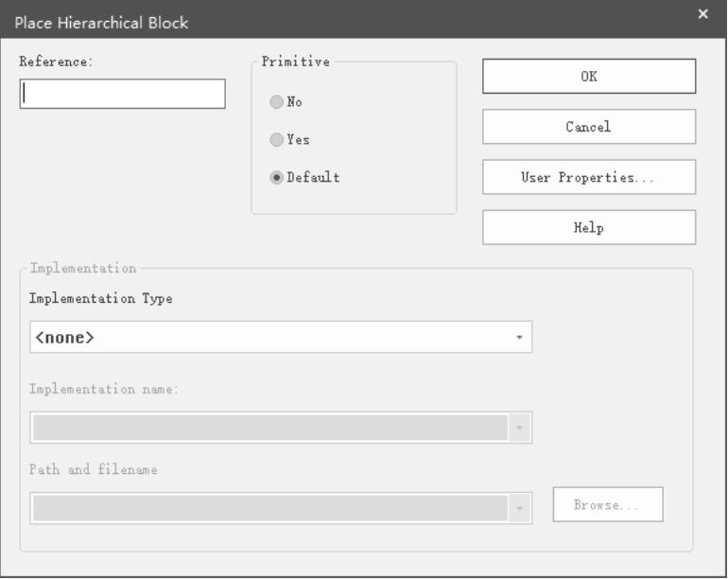Screen dimensions: 728x579
Task: Click the Implementation Type dropdown arrow
Action: tap(520, 337)
